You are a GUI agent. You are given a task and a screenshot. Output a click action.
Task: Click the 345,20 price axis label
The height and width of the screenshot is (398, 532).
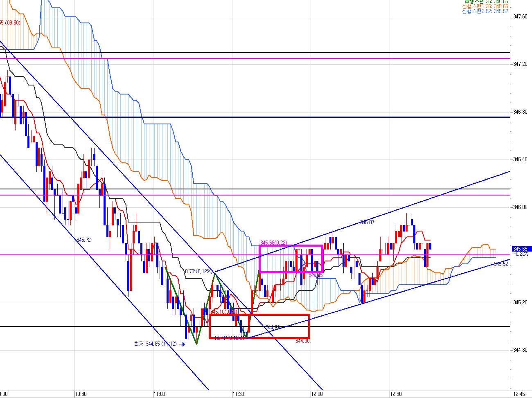(x=521, y=302)
